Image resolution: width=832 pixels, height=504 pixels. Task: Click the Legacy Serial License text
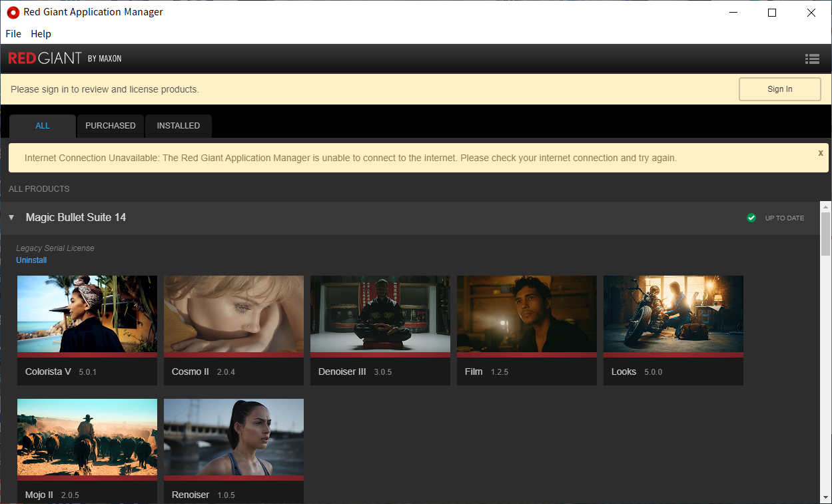pos(55,248)
